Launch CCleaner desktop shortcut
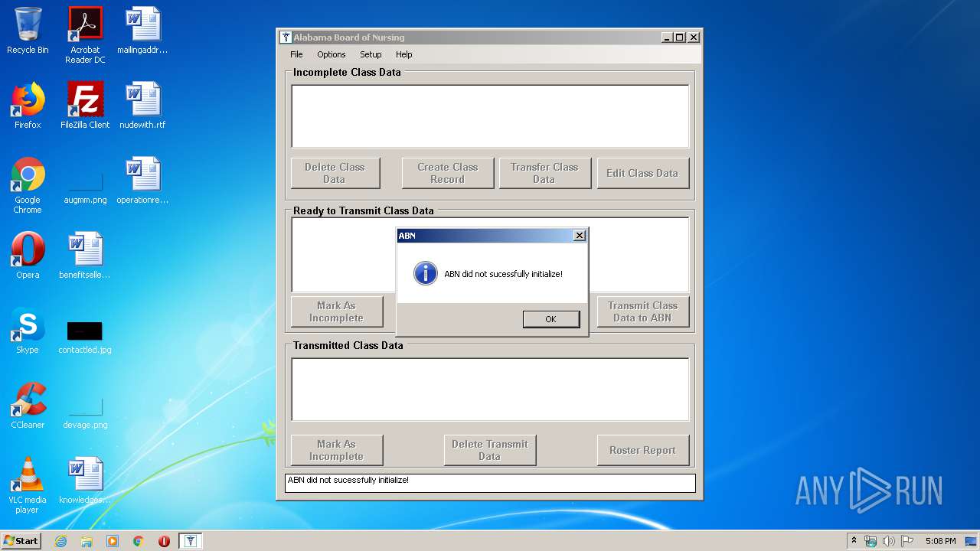Image resolution: width=980 pixels, height=551 pixels. coord(28,406)
